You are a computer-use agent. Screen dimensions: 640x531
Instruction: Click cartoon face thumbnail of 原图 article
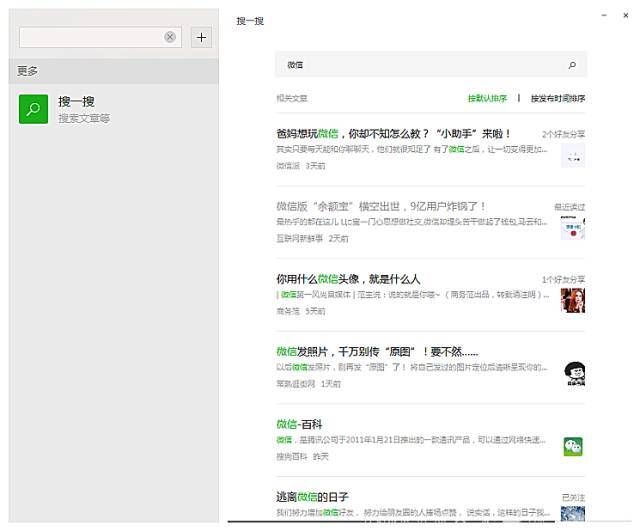(x=573, y=373)
